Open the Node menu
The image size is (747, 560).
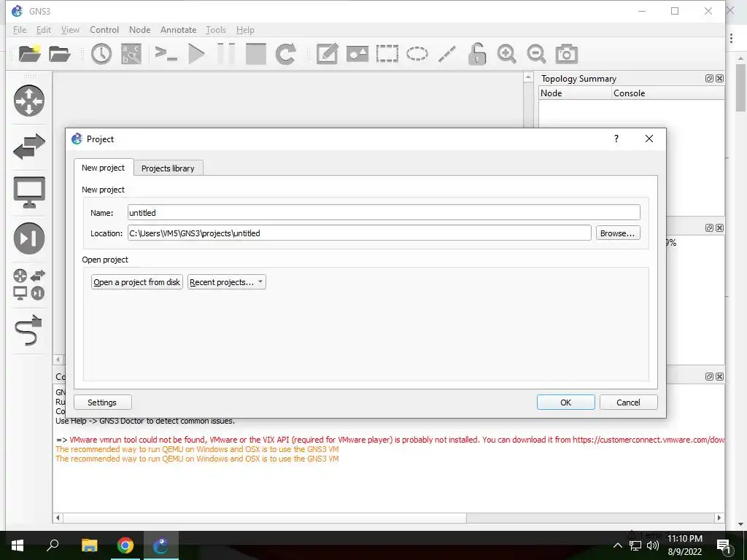pyautogui.click(x=139, y=29)
